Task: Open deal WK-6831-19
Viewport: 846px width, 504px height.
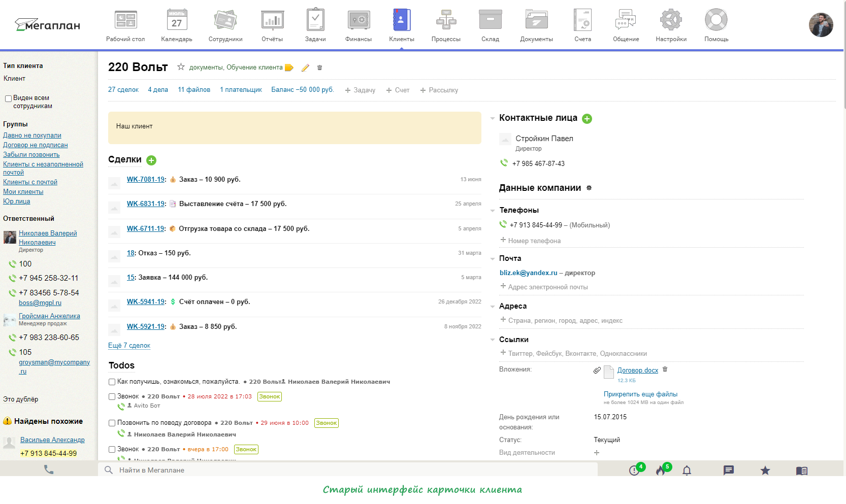Action: pos(146,204)
